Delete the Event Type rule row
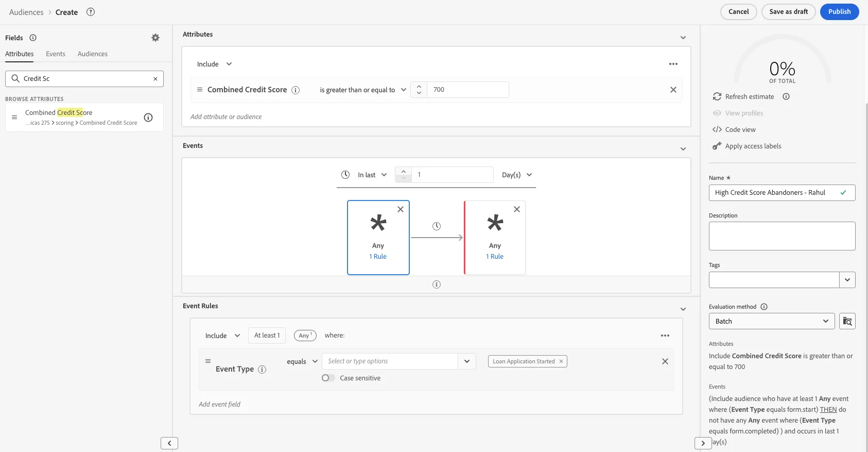 [665, 361]
